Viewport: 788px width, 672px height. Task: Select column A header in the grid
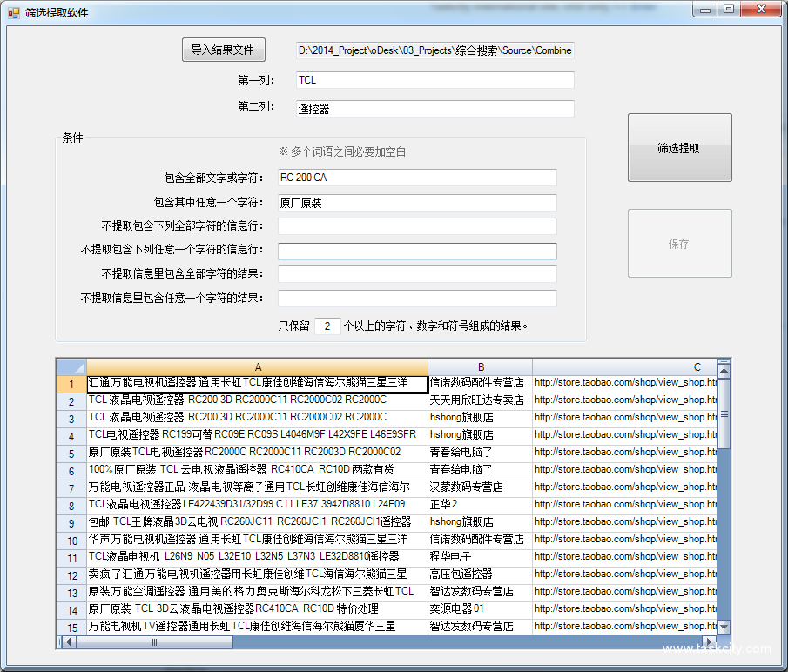click(x=257, y=367)
